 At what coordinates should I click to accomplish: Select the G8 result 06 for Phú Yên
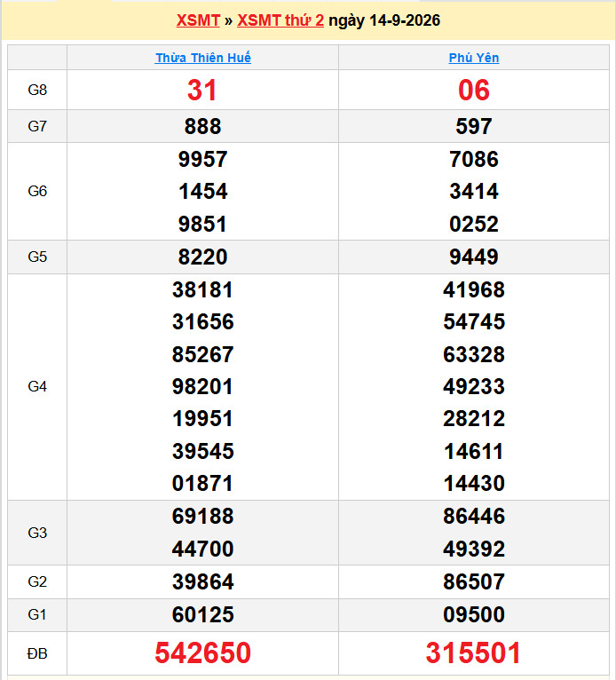[474, 91]
